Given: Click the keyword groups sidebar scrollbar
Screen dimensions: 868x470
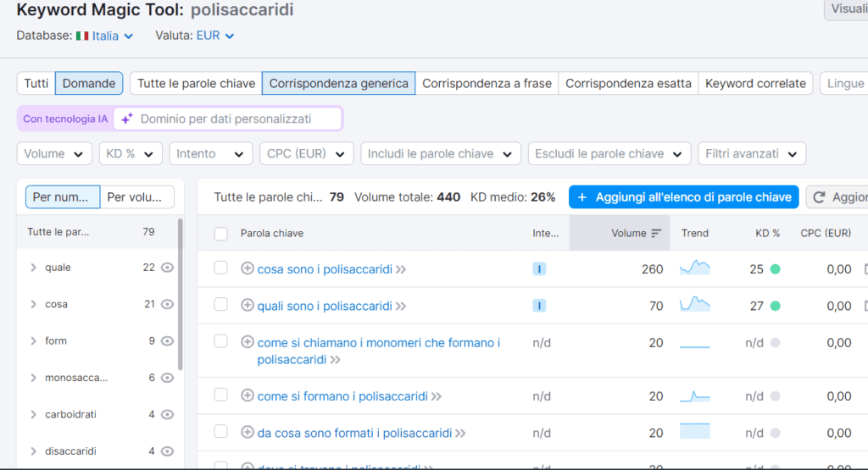Looking at the screenshot, I should [x=180, y=296].
